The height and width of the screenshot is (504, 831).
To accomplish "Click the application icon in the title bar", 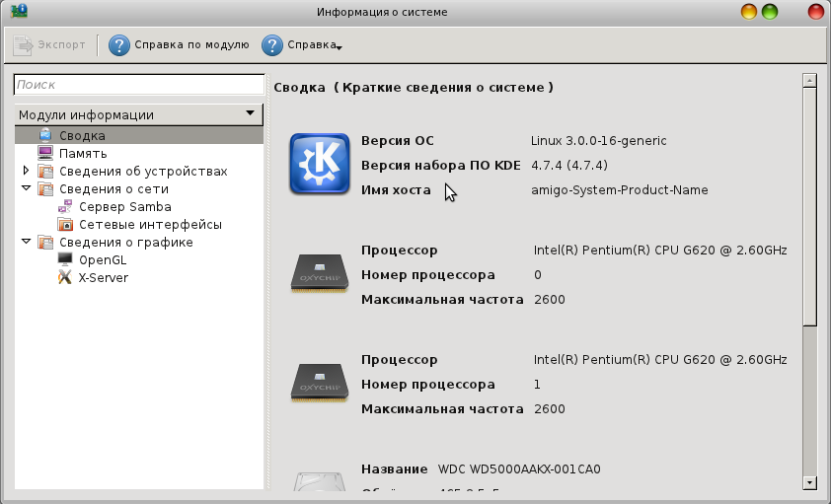I will click(19, 11).
